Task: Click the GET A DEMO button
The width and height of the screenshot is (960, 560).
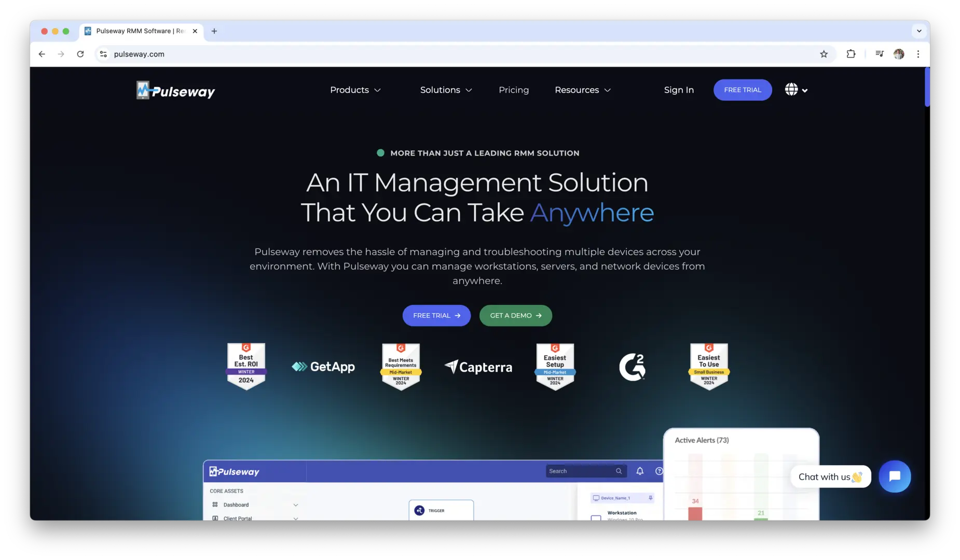Action: coord(516,315)
